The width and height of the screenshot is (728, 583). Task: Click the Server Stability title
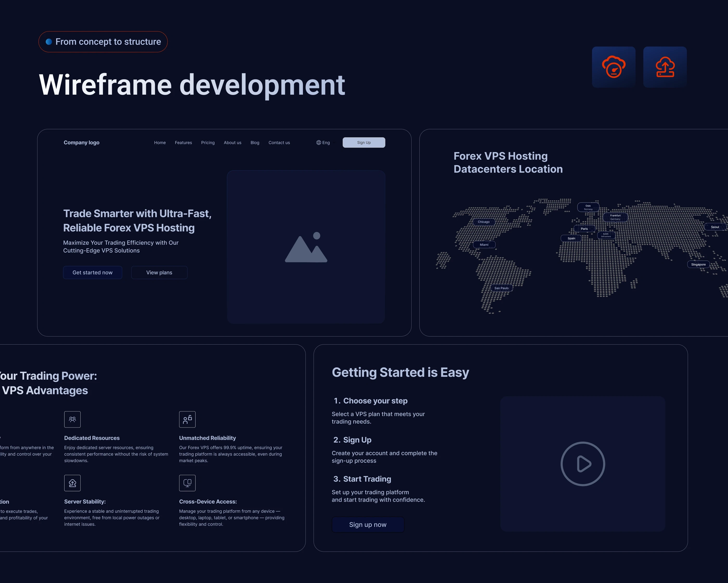coord(85,502)
